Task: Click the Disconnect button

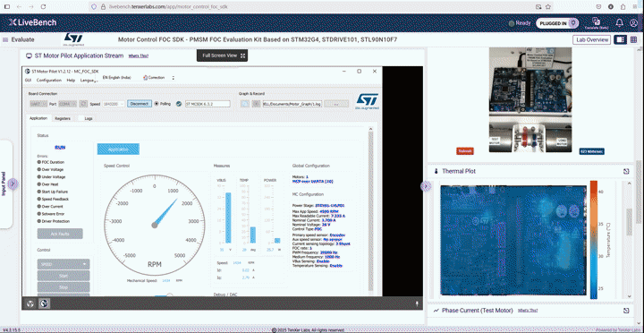Action: (140, 104)
